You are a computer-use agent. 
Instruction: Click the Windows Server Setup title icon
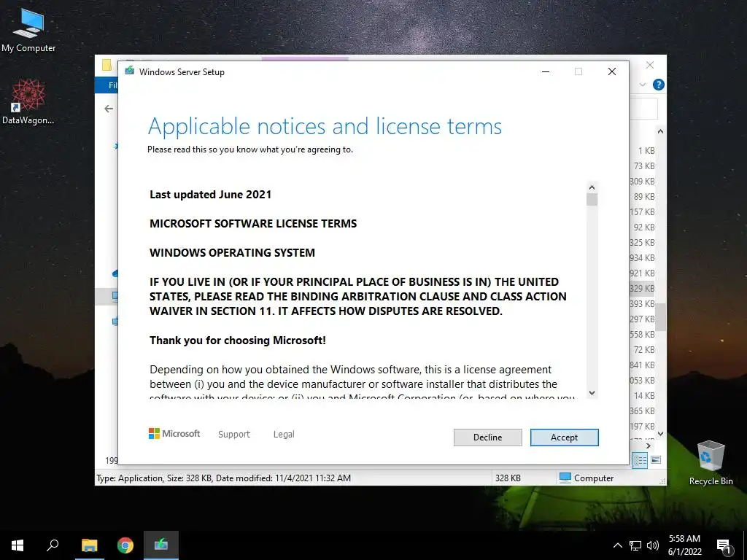(x=130, y=71)
